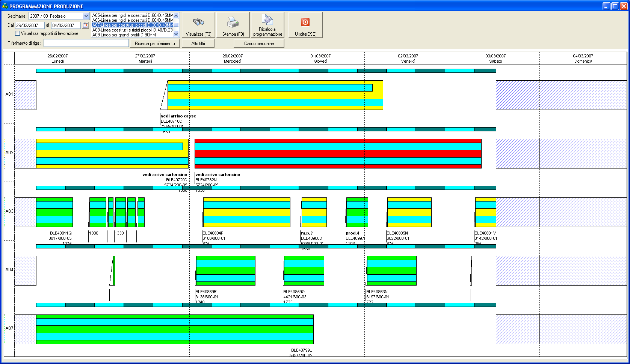Select long green job bar BLE40799U on A07
Viewport: 630px width, 364px height.
[x=175, y=329]
